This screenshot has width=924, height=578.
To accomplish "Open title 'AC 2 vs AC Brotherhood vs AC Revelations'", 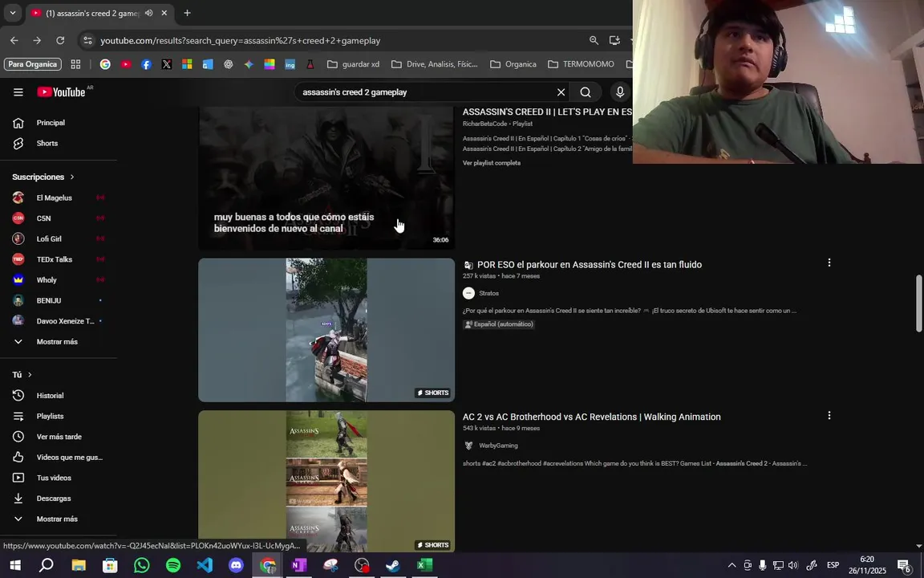I will (592, 417).
